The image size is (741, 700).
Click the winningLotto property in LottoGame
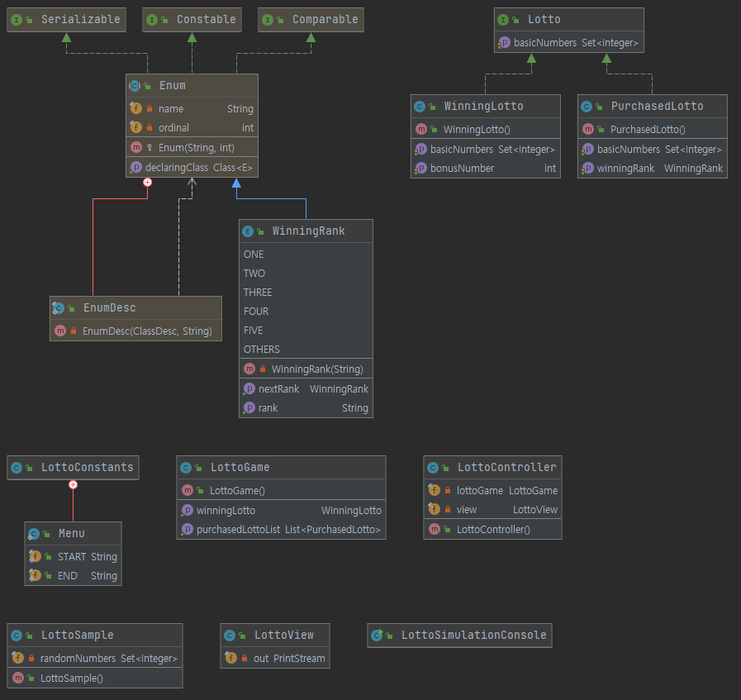281,511
